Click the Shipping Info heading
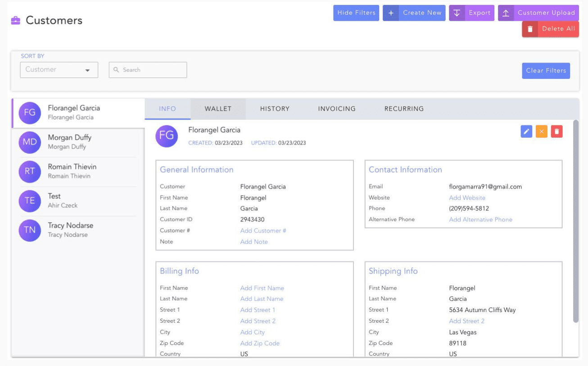The height and width of the screenshot is (366, 588). point(393,271)
